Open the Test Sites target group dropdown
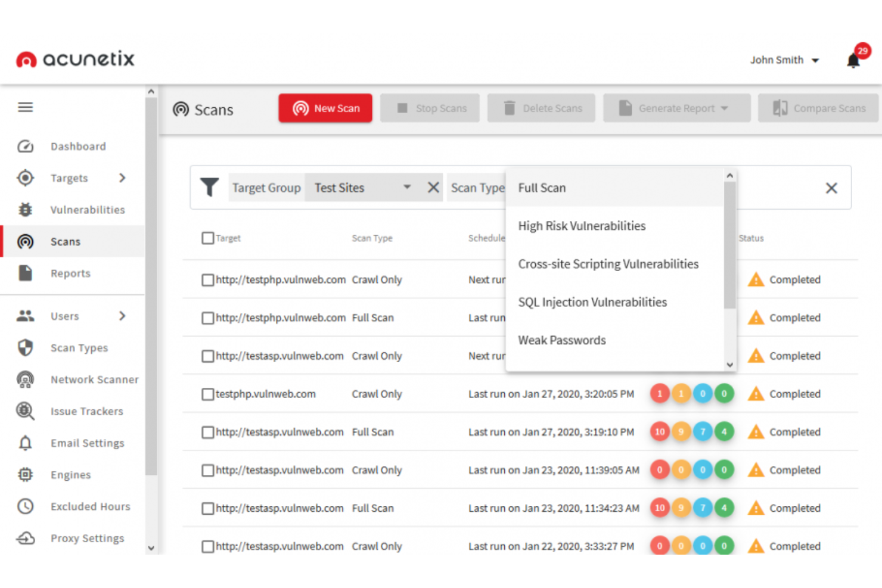882x588 pixels. pyautogui.click(x=363, y=188)
